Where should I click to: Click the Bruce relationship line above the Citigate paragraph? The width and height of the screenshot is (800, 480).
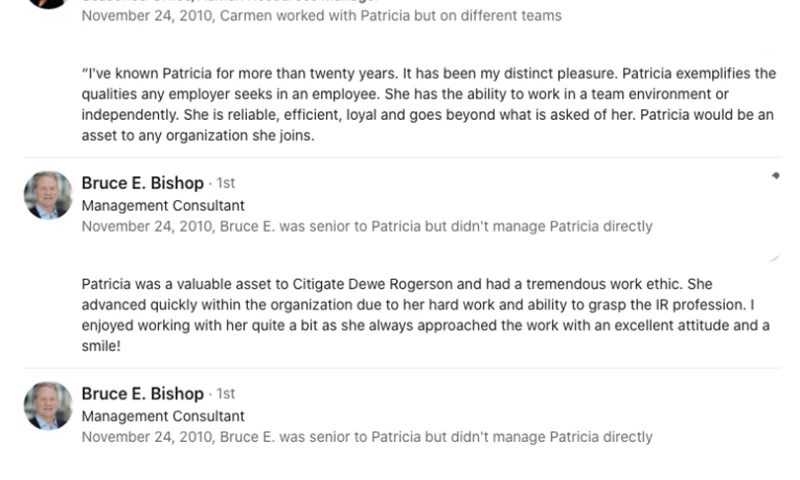pos(367,226)
